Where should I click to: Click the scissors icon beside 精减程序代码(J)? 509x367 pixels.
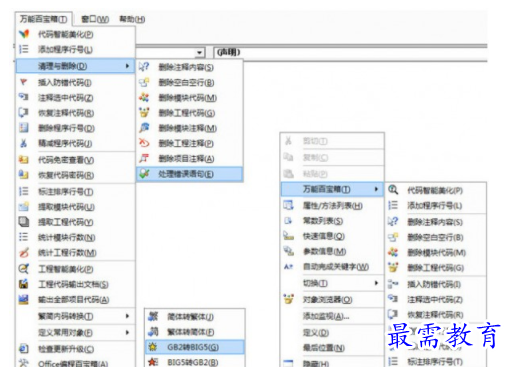coord(23,143)
